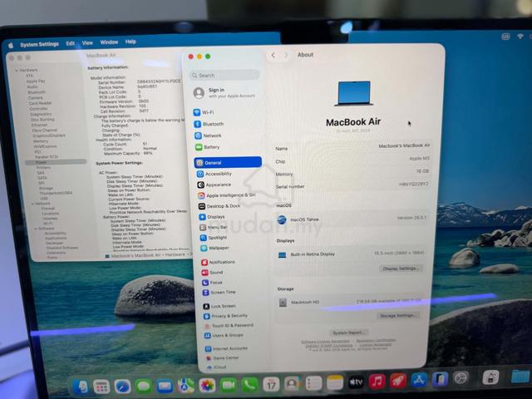Open Menu Bar settings
Image resolution: width=532 pixels, height=399 pixels.
pyautogui.click(x=214, y=227)
